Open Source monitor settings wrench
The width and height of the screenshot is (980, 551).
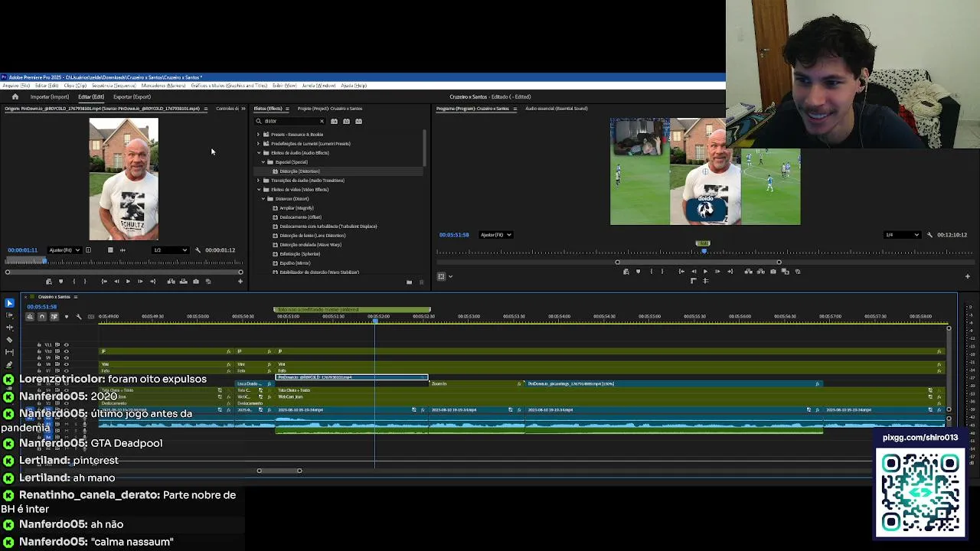(x=198, y=250)
